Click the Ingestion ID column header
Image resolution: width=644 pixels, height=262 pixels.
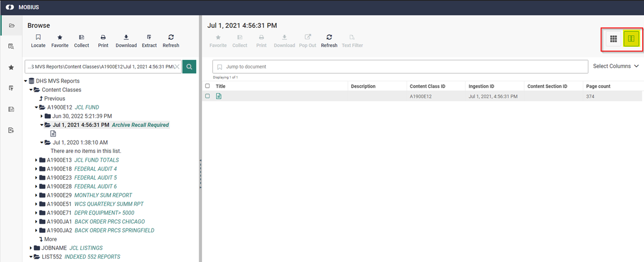click(481, 86)
